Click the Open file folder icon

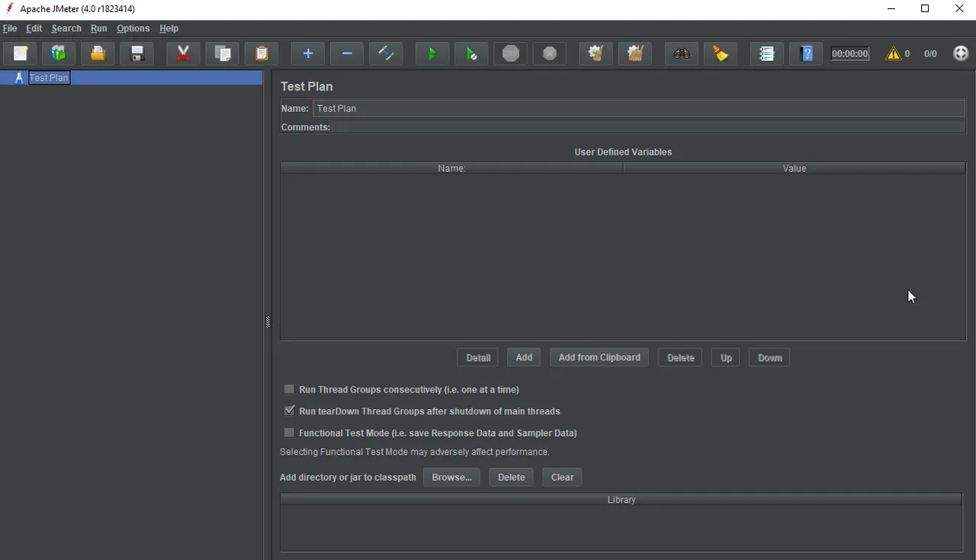coord(98,53)
